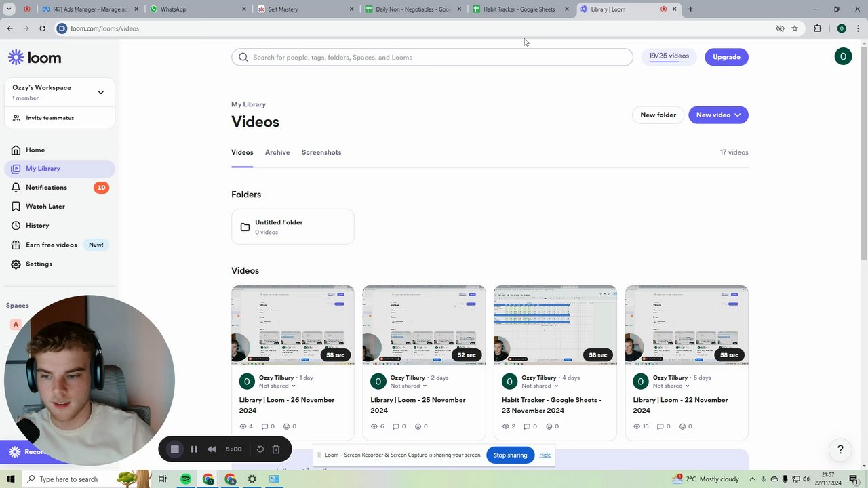Switch to Habit Tracker Google Sheets tab
This screenshot has width=868, height=488.
(x=519, y=9)
